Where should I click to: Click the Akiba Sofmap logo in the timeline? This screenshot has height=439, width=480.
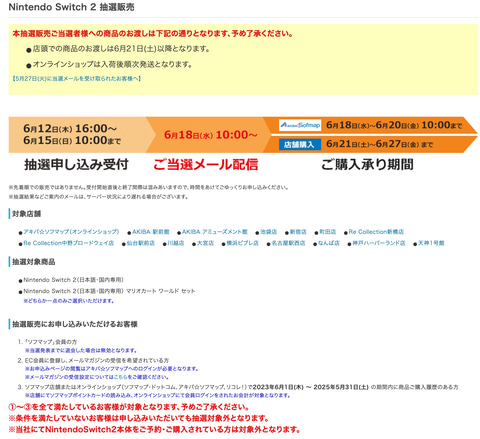pos(300,125)
